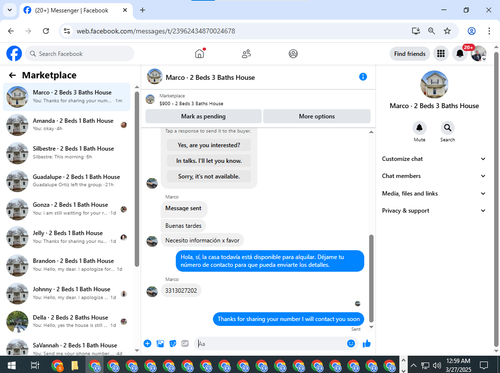Reload the page with browser refresh

tap(46, 31)
